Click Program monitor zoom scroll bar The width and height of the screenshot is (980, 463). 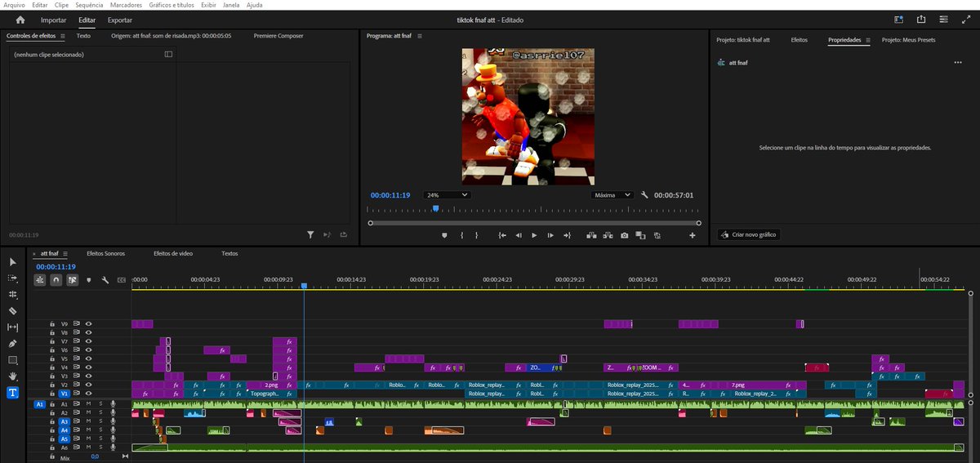click(x=535, y=223)
